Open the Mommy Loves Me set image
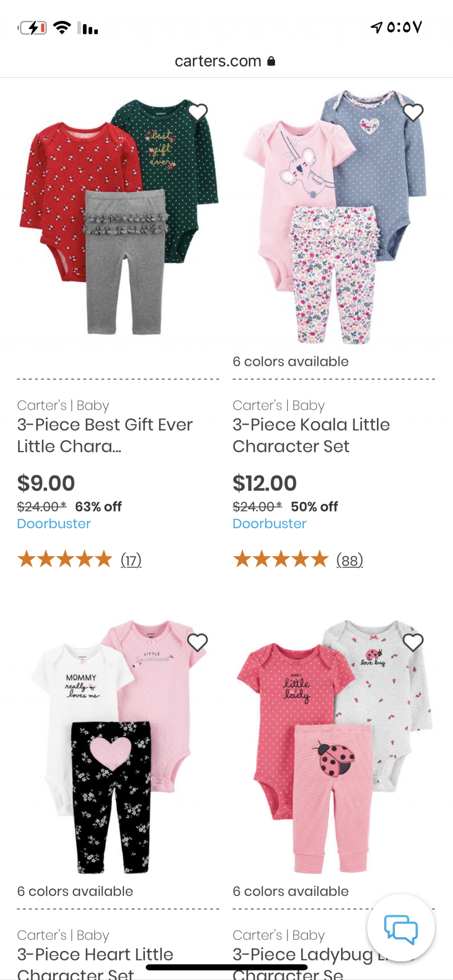The image size is (453, 980). tap(118, 747)
